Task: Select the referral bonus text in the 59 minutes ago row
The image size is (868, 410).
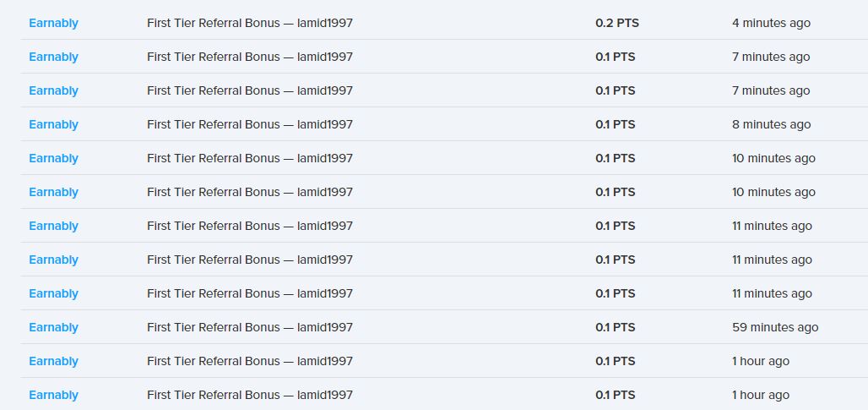Action: (x=249, y=327)
